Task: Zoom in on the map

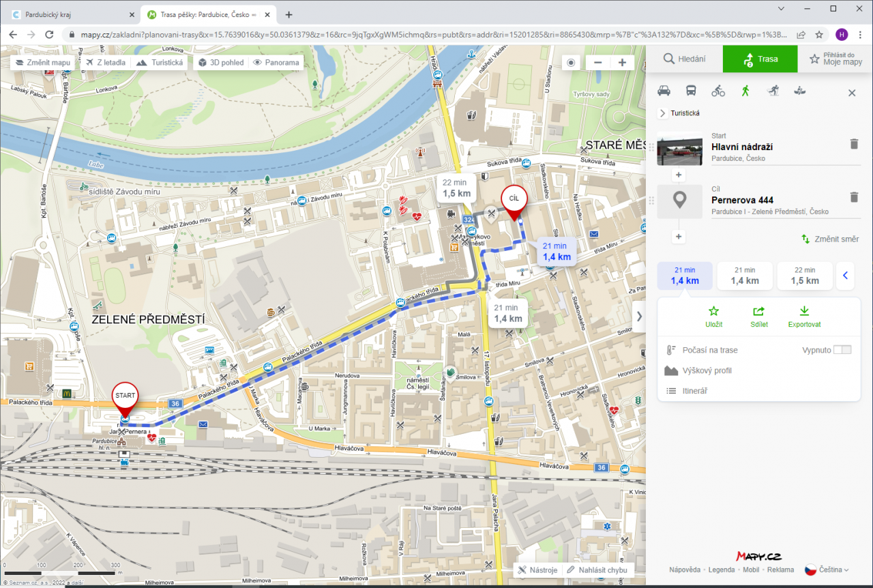Action: coord(622,63)
